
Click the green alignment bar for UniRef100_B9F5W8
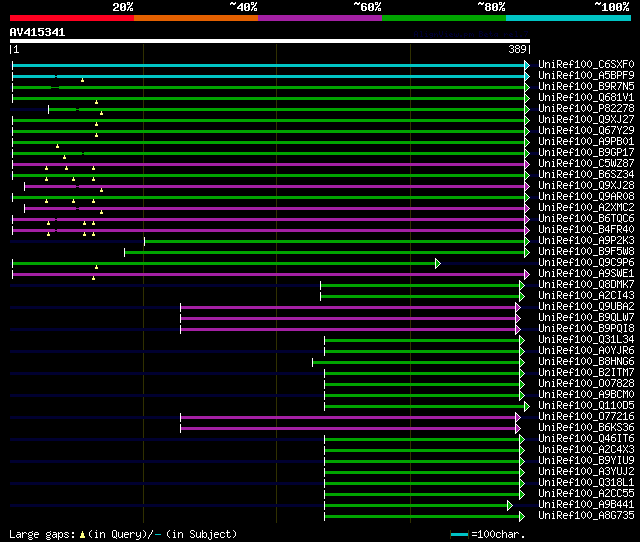[324, 253]
